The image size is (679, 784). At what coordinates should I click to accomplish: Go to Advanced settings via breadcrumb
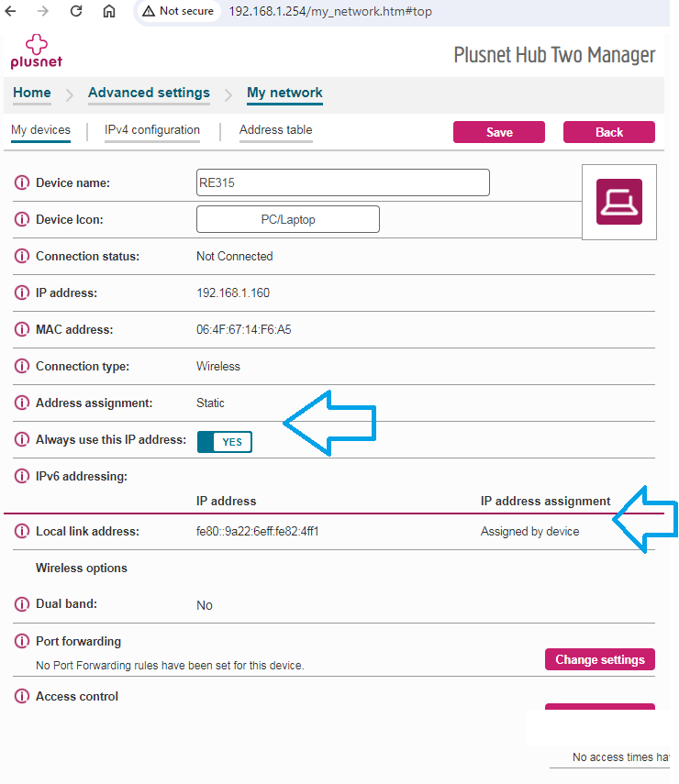pyautogui.click(x=149, y=93)
